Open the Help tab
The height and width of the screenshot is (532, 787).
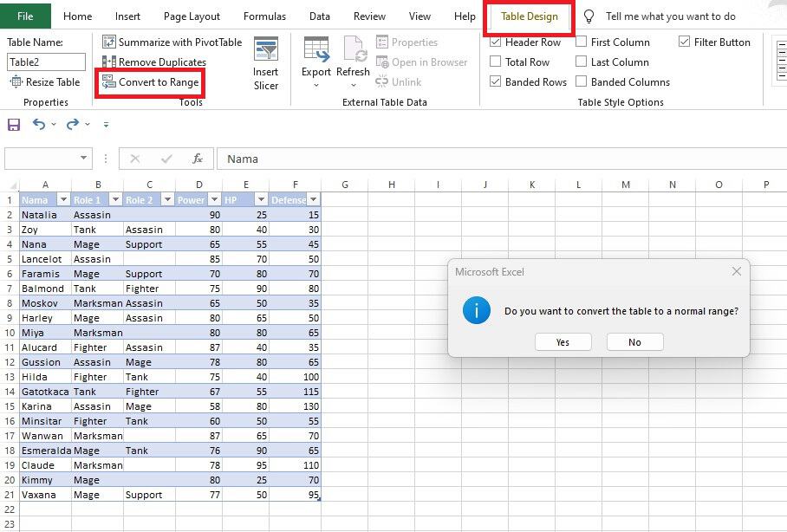(x=465, y=16)
